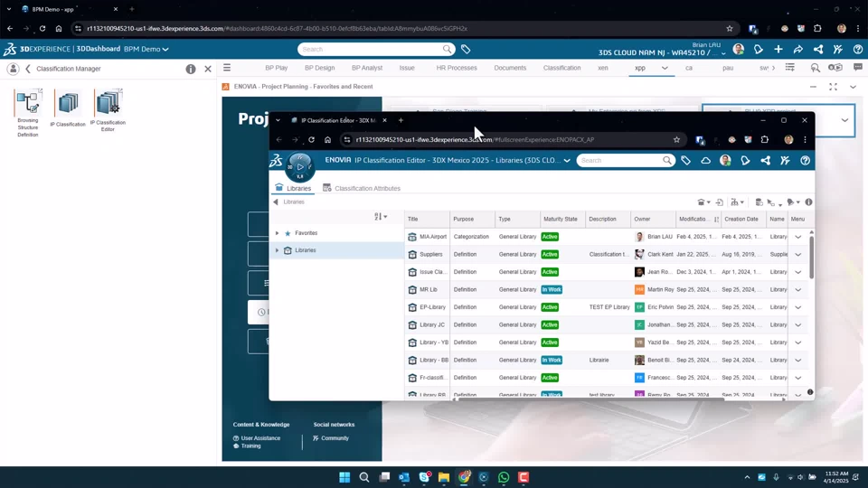This screenshot has width=868, height=488.
Task: Switch to the BP Play tab
Action: [x=277, y=68]
